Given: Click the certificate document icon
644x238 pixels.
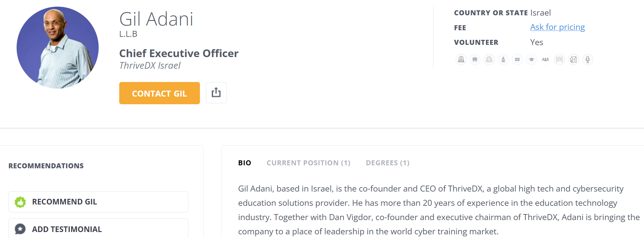Looking at the screenshot, I should (x=574, y=59).
